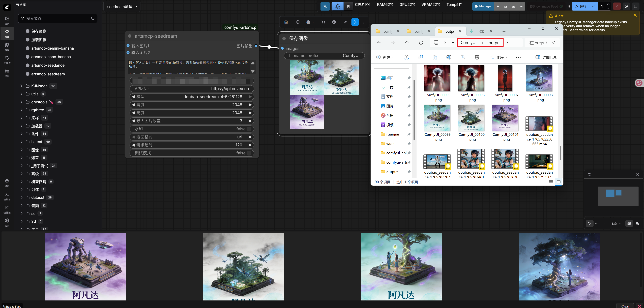Click the Cut scissors icon in Explorer
This screenshot has width=644, height=308.
tap(406, 57)
